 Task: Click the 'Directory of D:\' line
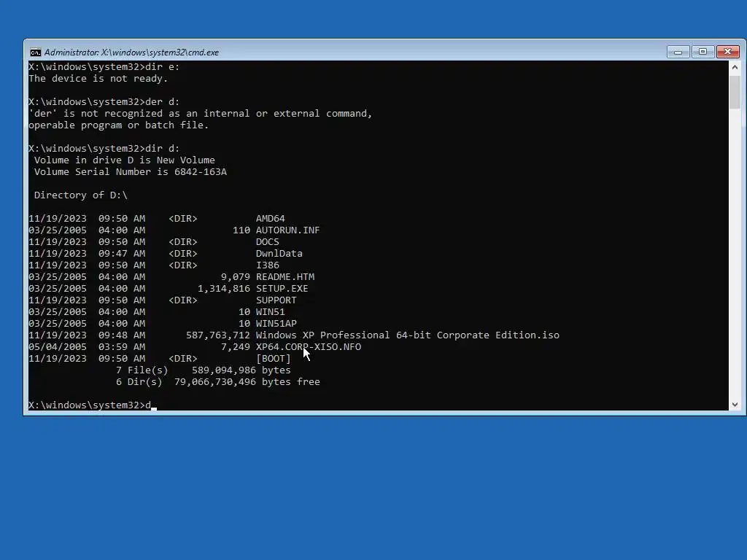pos(80,195)
